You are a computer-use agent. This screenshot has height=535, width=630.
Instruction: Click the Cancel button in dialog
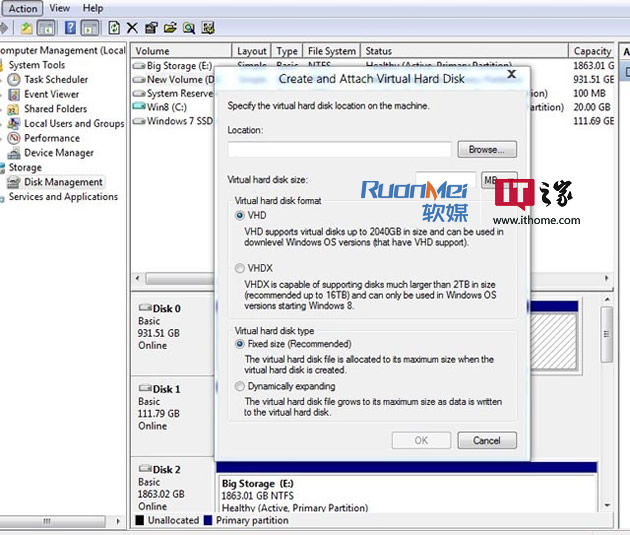tap(487, 440)
